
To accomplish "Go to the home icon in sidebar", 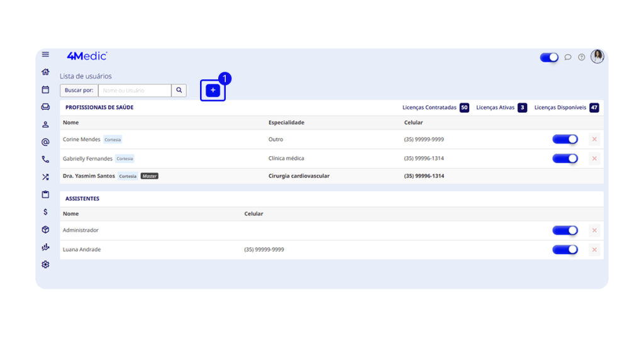I will click(x=45, y=72).
